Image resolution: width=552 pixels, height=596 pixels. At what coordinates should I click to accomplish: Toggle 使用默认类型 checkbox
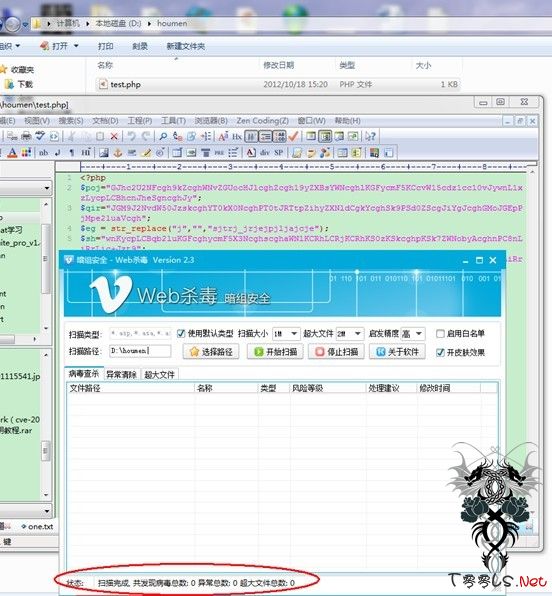[181, 333]
